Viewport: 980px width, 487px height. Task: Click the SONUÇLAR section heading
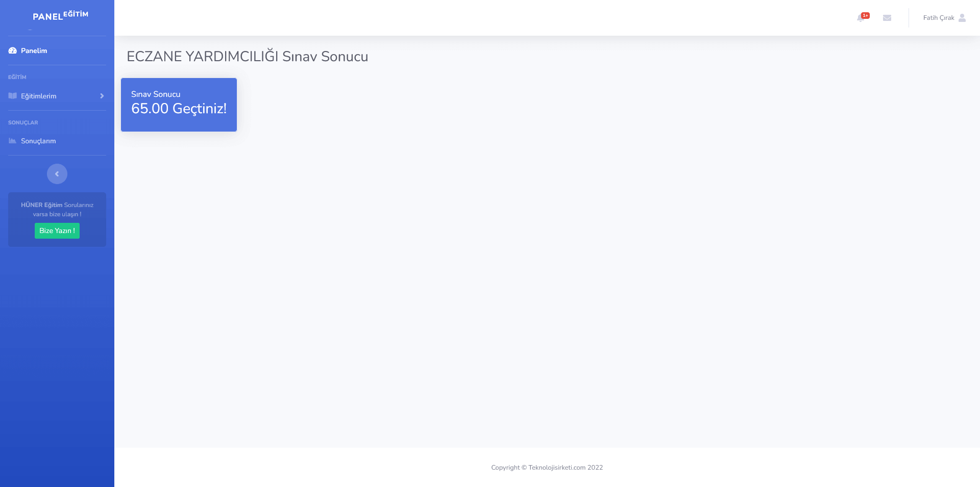click(x=23, y=122)
